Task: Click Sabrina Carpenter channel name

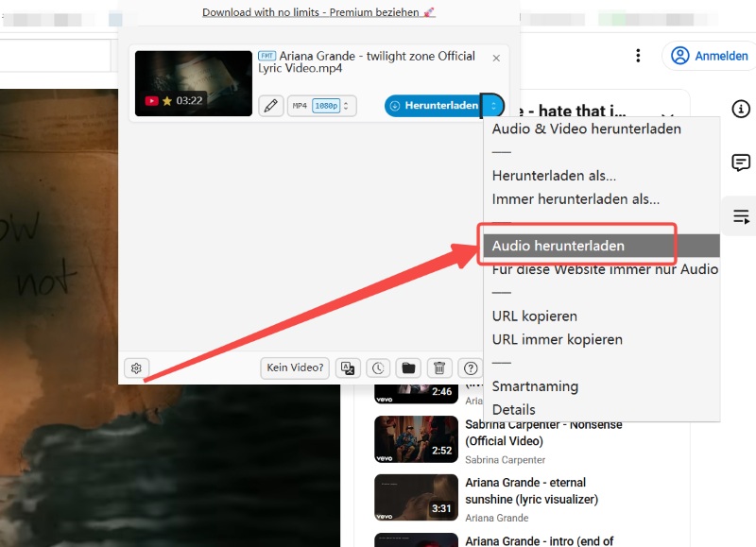Action: click(505, 460)
